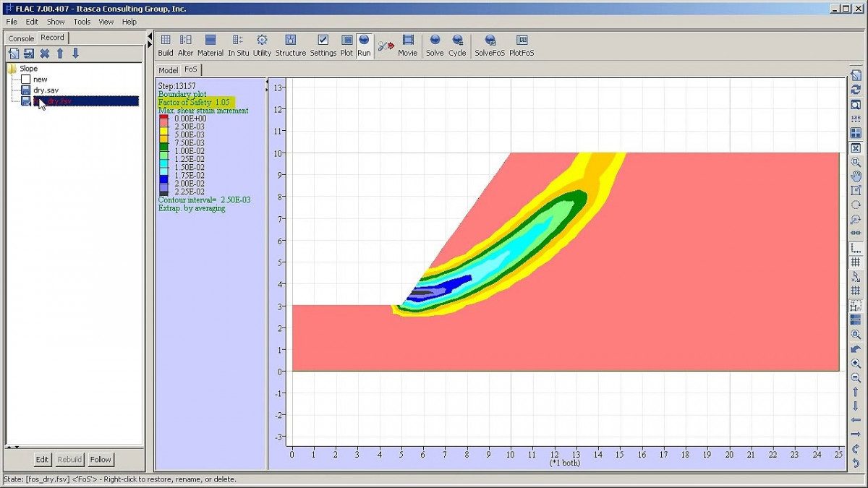The width and height of the screenshot is (868, 488).
Task: Open PlotFoS from the toolbar
Action: (522, 45)
